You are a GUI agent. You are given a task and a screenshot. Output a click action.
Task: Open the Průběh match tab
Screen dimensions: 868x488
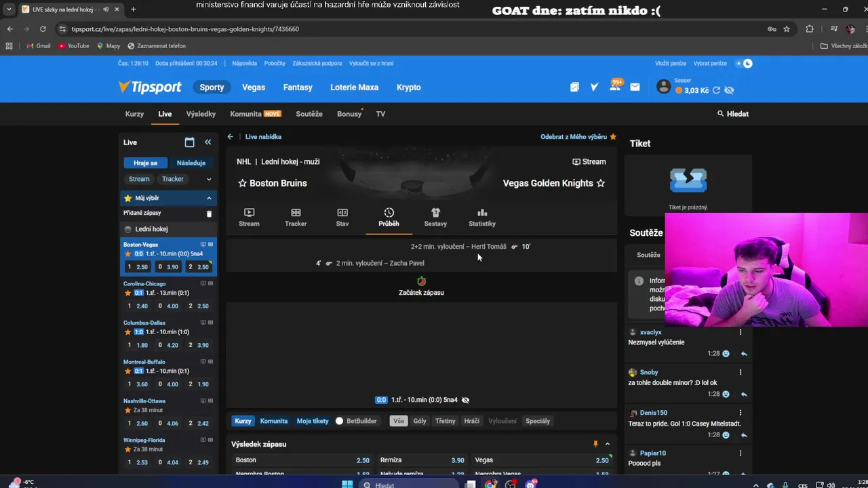[x=389, y=218]
